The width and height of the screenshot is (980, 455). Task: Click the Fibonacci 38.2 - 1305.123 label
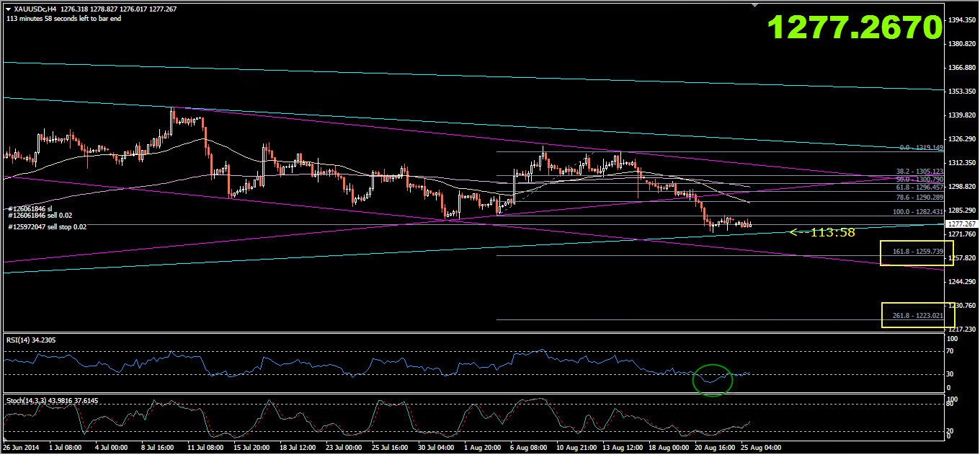click(x=919, y=172)
